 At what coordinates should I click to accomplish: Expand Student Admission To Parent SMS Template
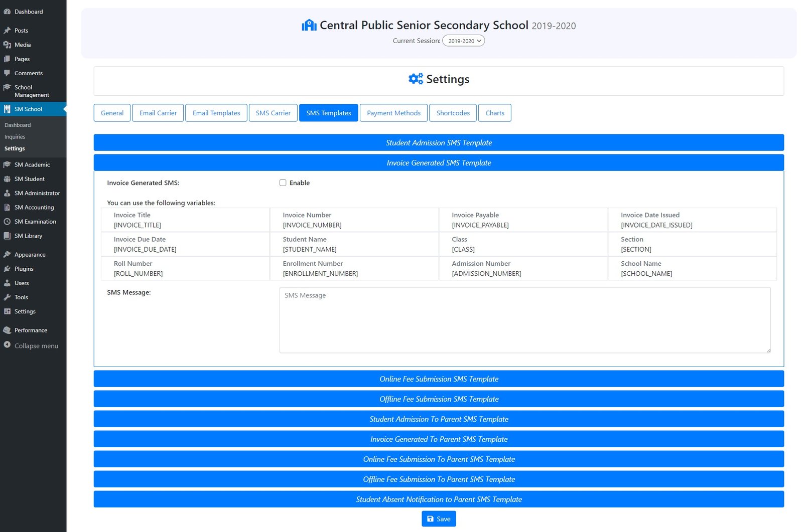click(x=439, y=419)
